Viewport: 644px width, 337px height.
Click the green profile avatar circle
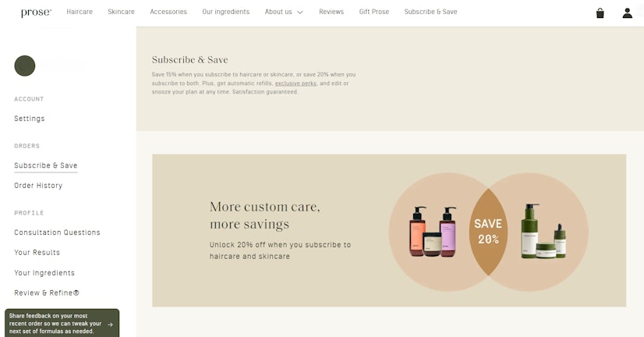25,66
